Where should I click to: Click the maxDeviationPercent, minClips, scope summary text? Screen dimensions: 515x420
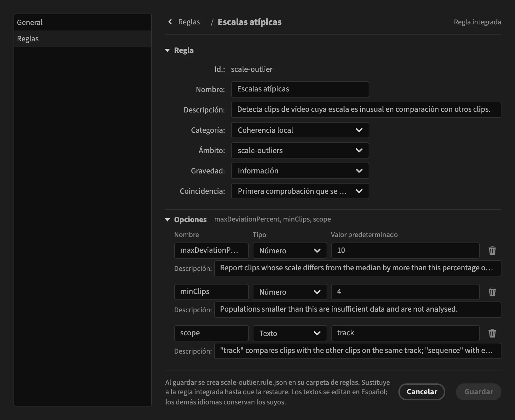[x=272, y=219]
